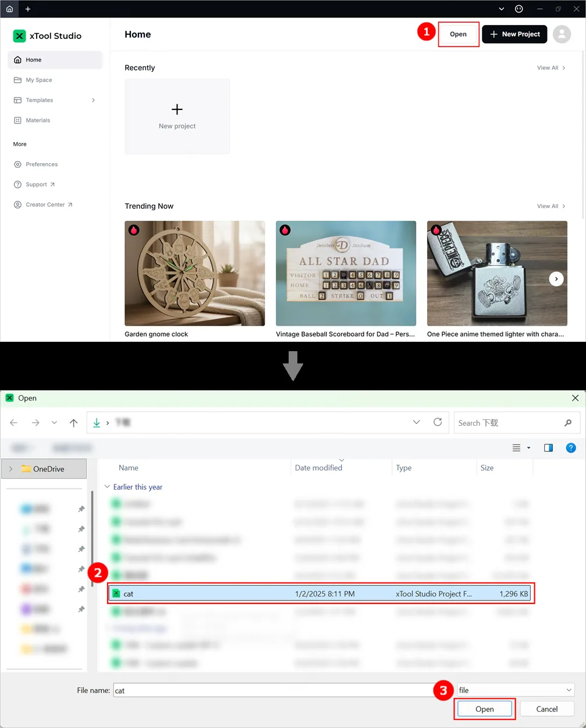Go to Home in the sidebar
586x728 pixels.
coord(55,60)
